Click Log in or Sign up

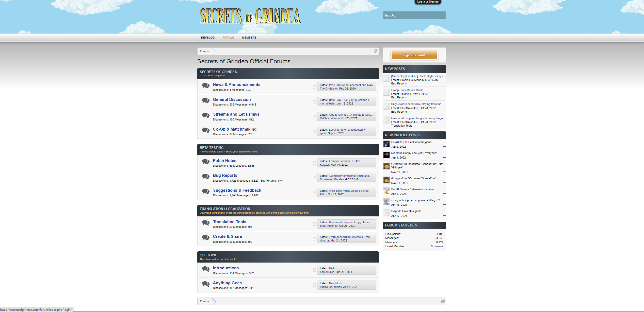point(428,2)
